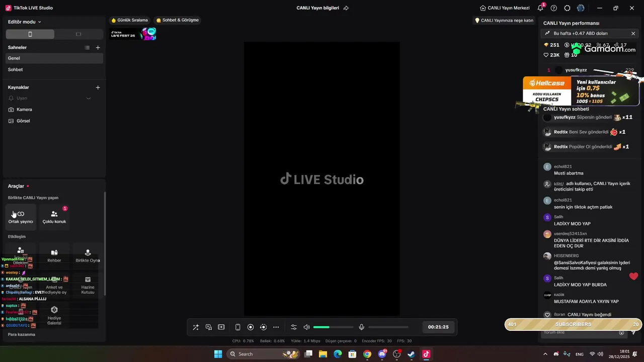The height and width of the screenshot is (362, 644).
Task: Select the Uyarı source
Action: [54, 99]
